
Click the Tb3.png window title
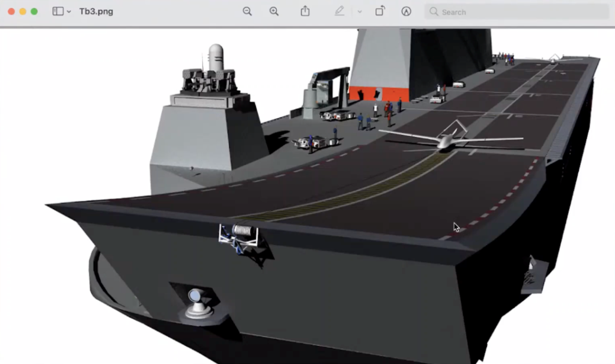[96, 11]
